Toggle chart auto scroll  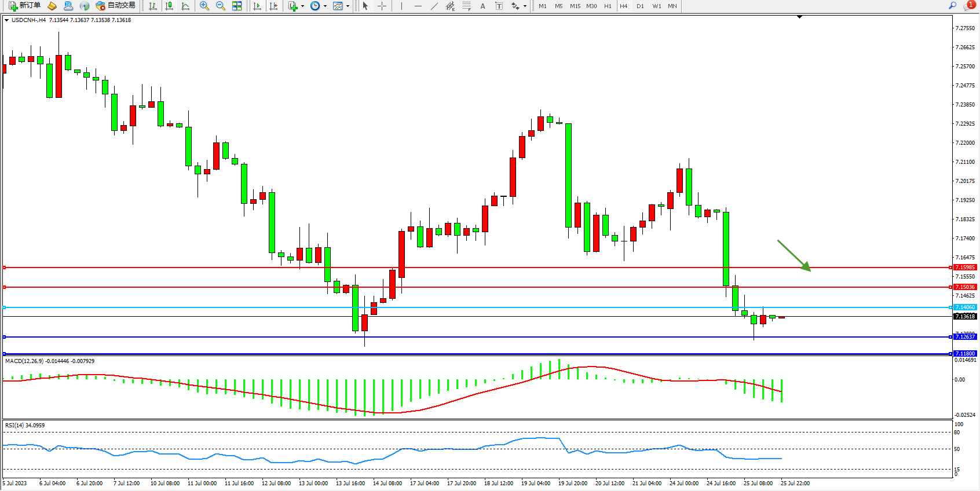point(257,6)
